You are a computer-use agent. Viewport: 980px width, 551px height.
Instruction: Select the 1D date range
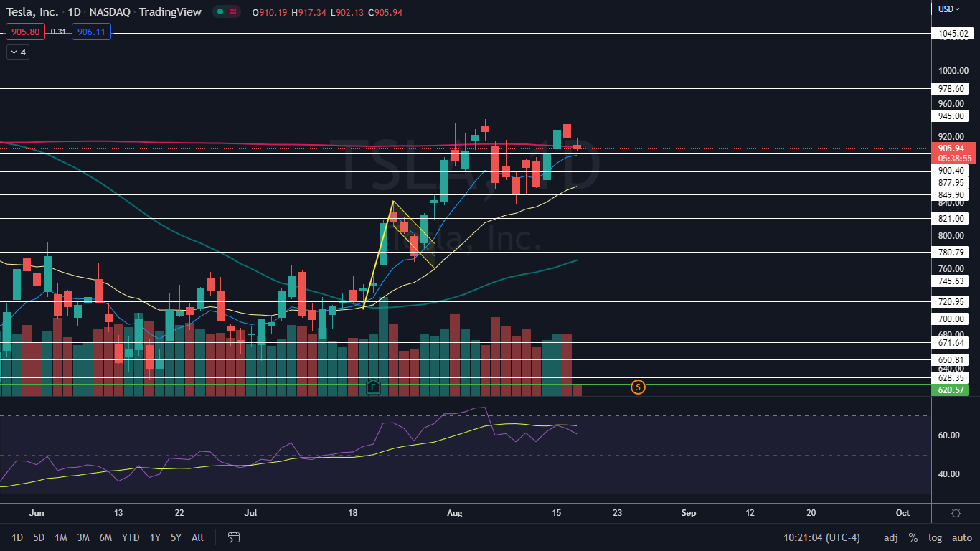(x=18, y=537)
